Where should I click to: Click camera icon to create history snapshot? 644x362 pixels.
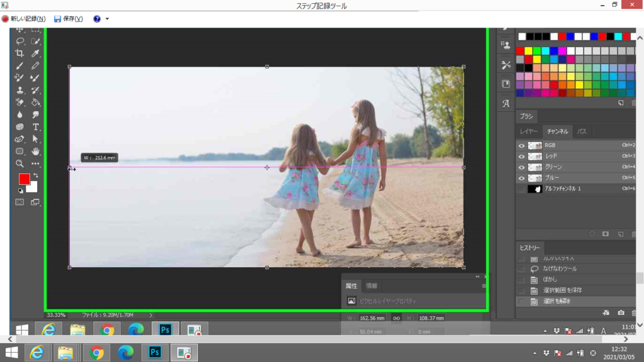click(621, 313)
